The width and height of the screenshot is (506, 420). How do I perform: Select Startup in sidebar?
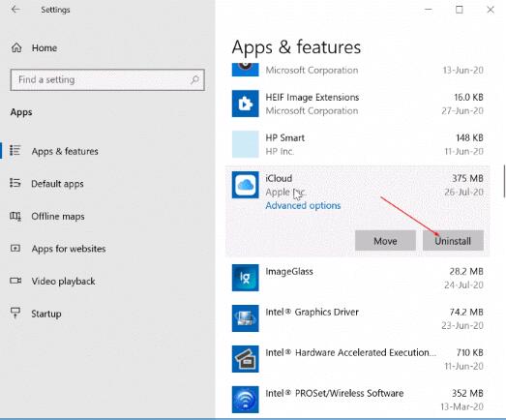(45, 314)
